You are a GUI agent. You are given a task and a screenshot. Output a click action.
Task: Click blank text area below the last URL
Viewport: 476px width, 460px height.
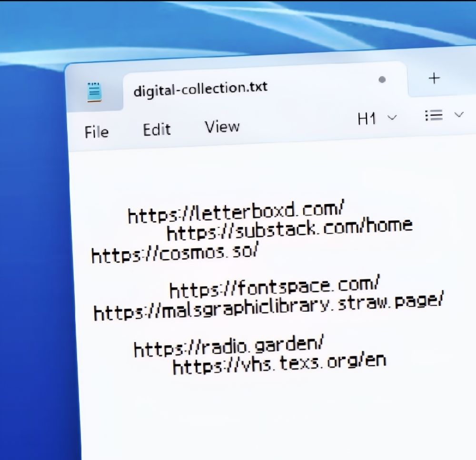tap(267, 414)
